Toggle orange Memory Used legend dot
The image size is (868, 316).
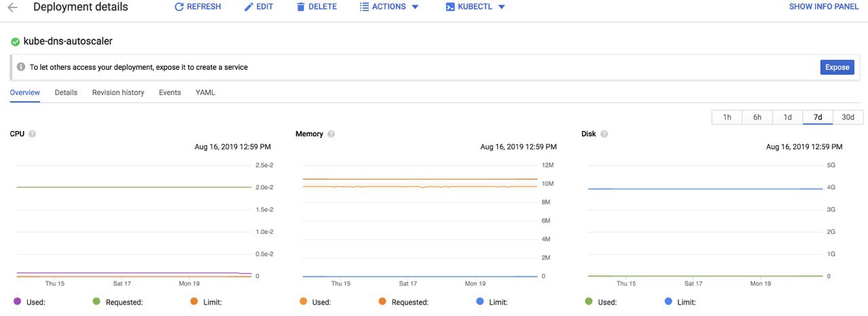coord(303,301)
